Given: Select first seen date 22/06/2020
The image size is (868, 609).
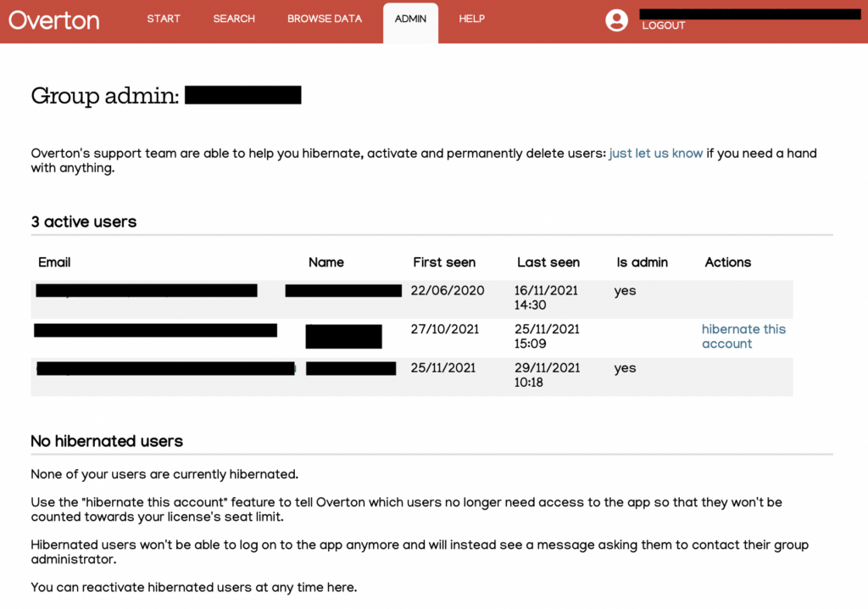Looking at the screenshot, I should tap(448, 290).
